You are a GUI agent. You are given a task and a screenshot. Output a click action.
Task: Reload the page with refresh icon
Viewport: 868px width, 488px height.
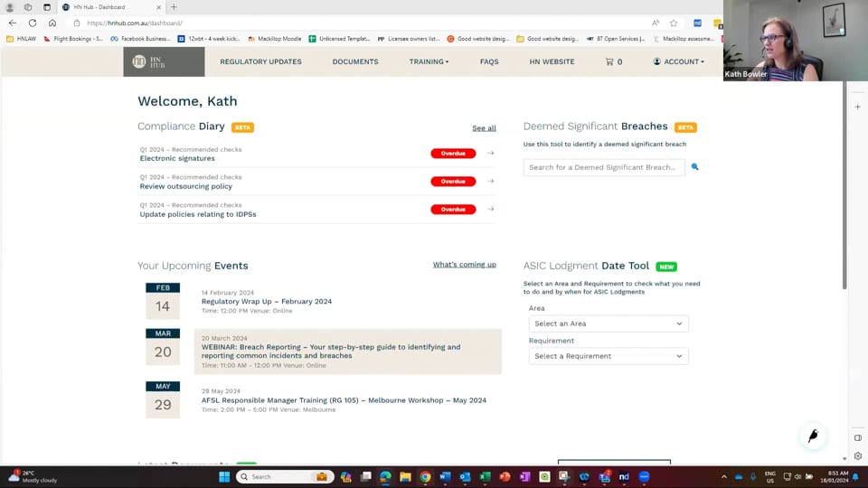pyautogui.click(x=33, y=23)
